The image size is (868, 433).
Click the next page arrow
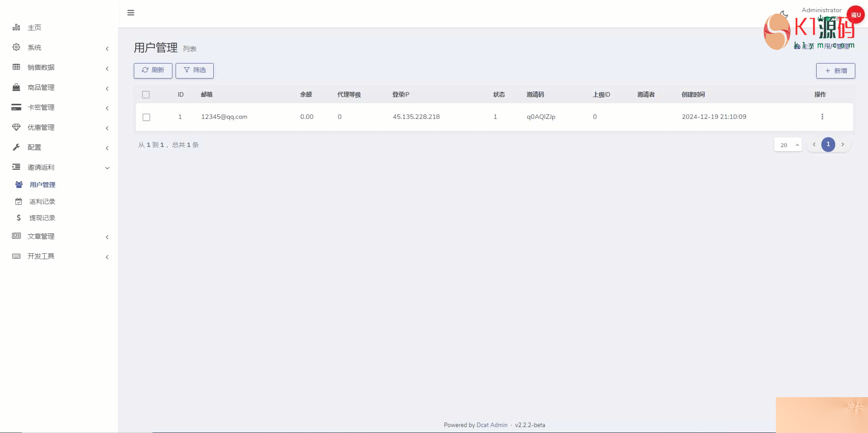pyautogui.click(x=843, y=144)
